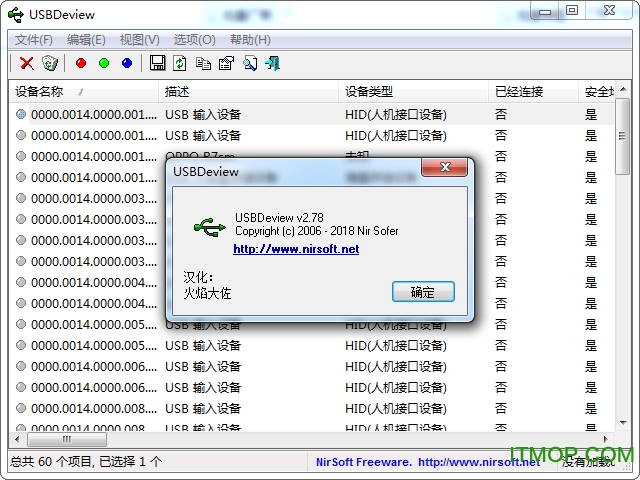Open the 选项(O) menu

(194, 40)
